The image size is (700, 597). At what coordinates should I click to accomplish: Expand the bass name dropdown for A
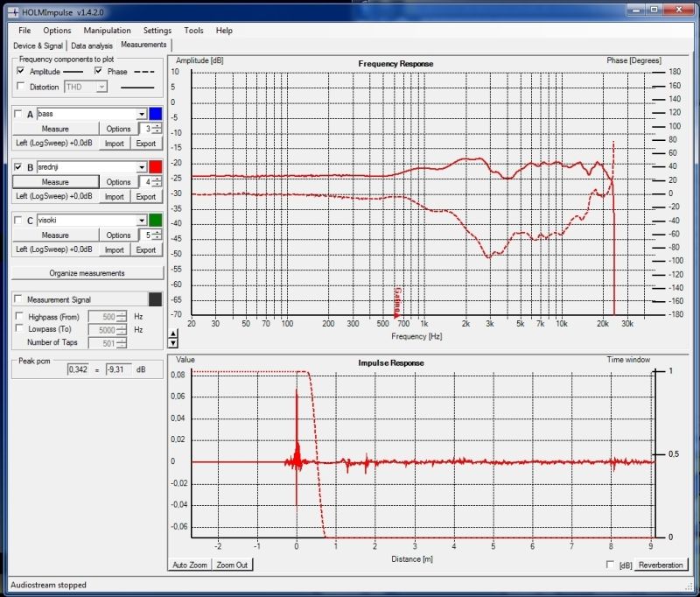[142, 114]
